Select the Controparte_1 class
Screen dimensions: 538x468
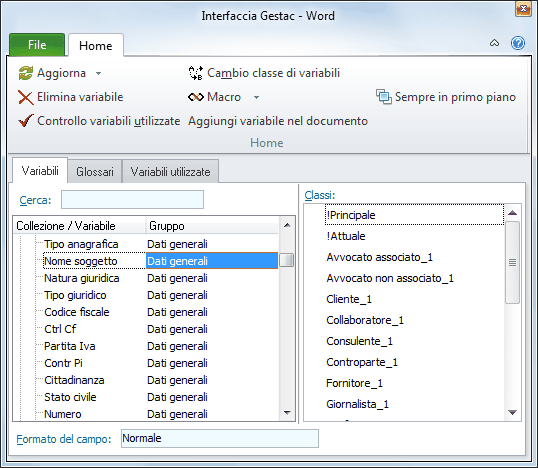point(362,362)
